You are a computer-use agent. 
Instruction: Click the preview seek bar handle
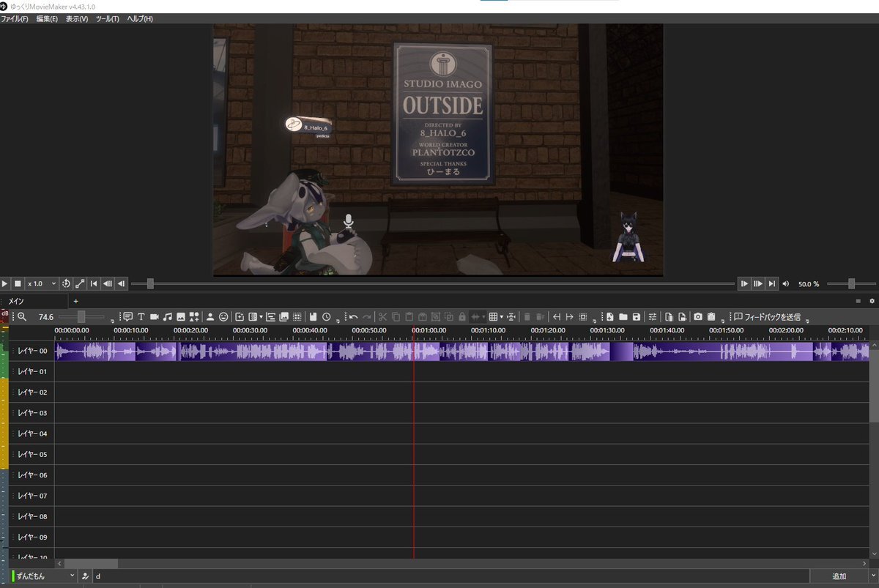[x=150, y=283]
